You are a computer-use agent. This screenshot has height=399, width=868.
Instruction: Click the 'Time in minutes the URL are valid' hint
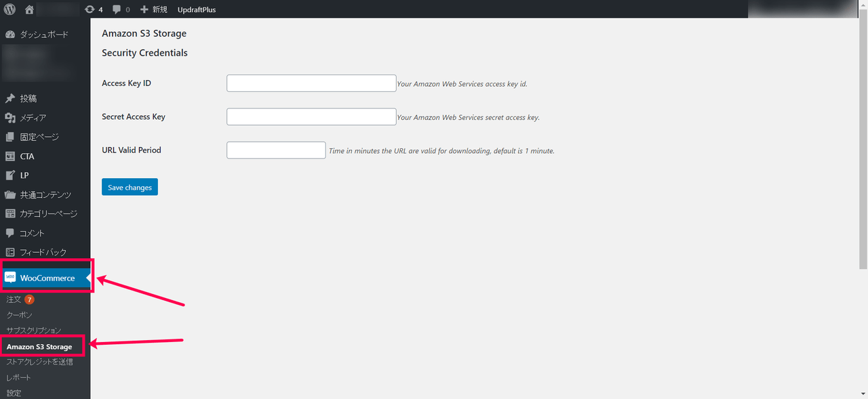[x=441, y=151]
